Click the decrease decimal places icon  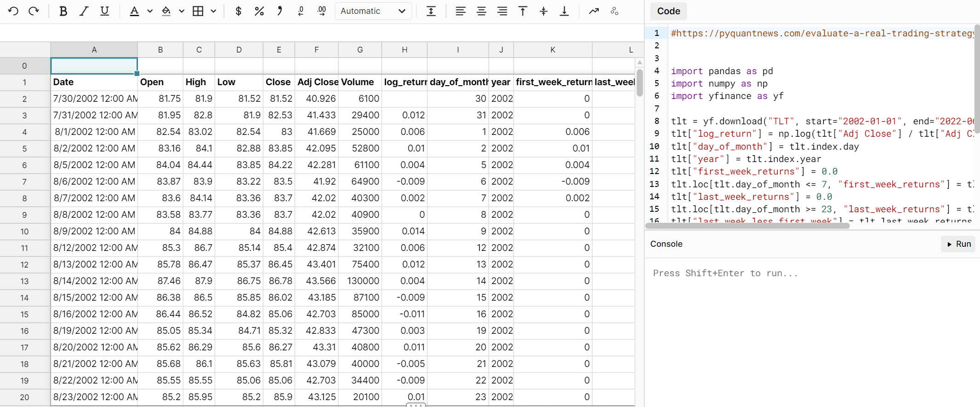pyautogui.click(x=301, y=11)
